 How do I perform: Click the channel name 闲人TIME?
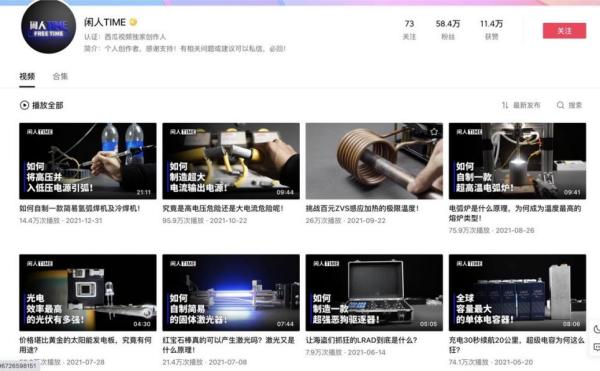(x=105, y=22)
